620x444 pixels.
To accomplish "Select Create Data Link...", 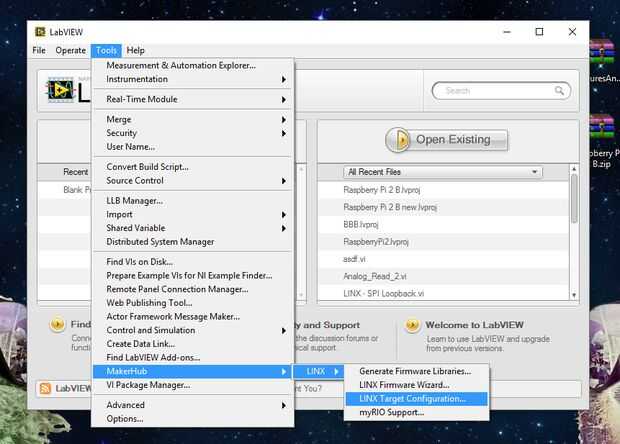I will (x=193, y=344).
